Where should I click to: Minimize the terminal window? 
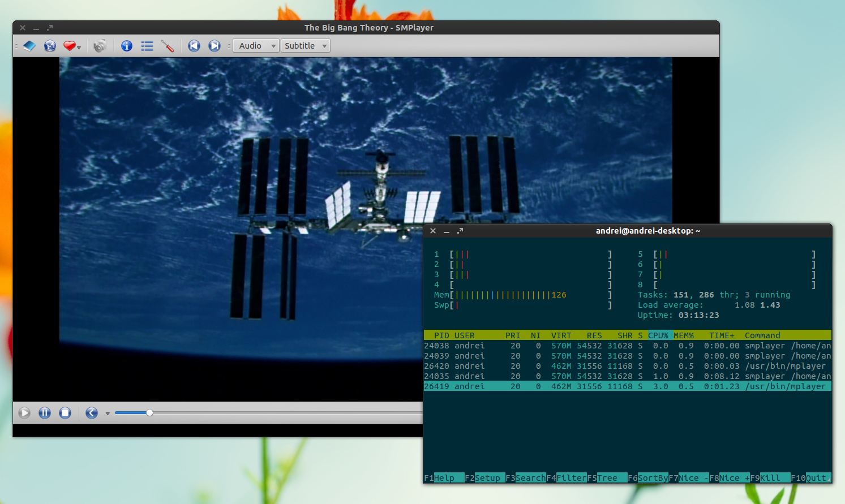click(447, 231)
